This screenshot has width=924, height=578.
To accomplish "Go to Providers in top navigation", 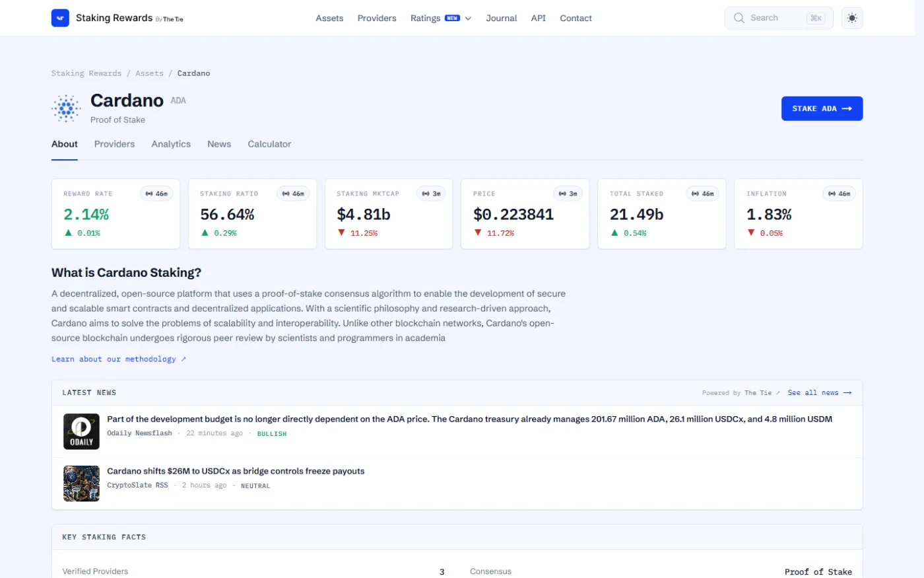I will 377,18.
